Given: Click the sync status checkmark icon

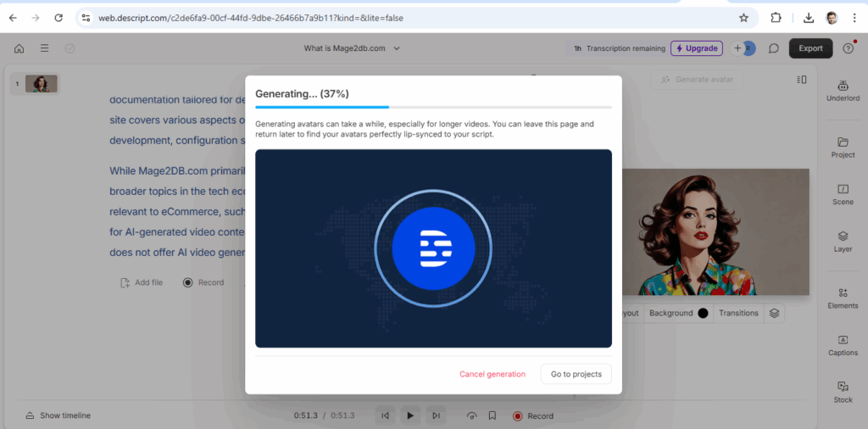Looking at the screenshot, I should click(70, 48).
